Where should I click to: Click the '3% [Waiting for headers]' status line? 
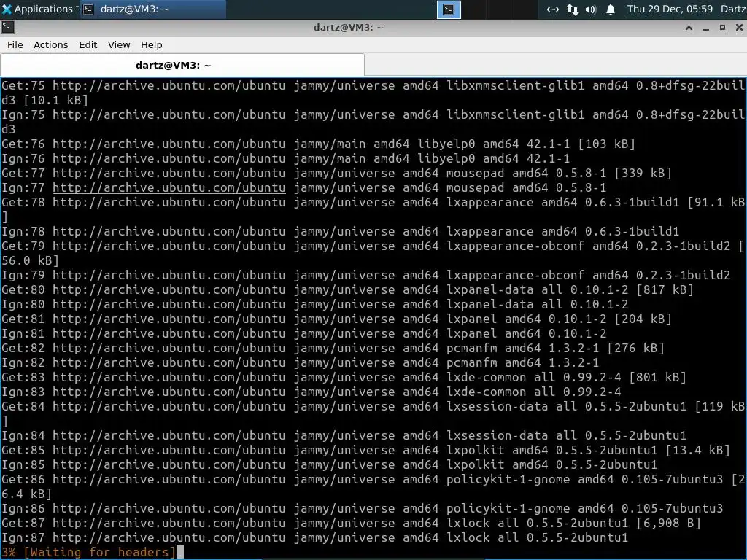click(x=88, y=553)
